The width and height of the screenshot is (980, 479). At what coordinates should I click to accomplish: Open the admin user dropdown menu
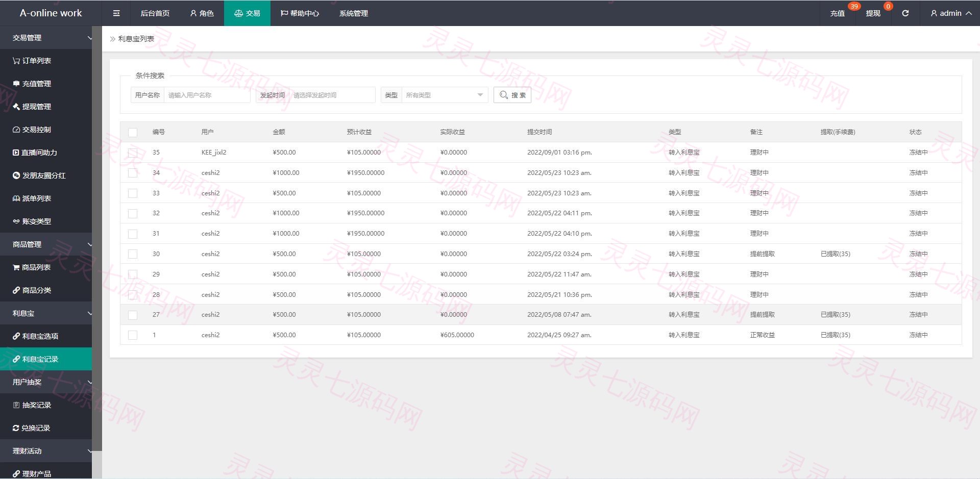click(951, 13)
